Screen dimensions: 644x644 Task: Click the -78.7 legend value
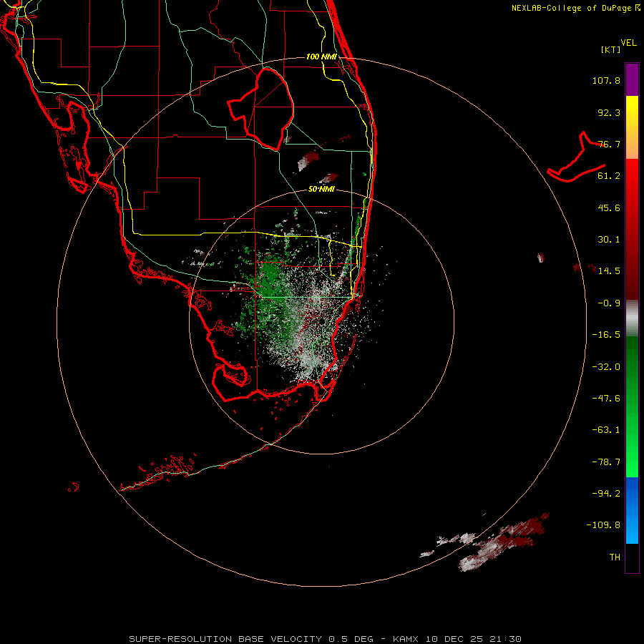606,462
